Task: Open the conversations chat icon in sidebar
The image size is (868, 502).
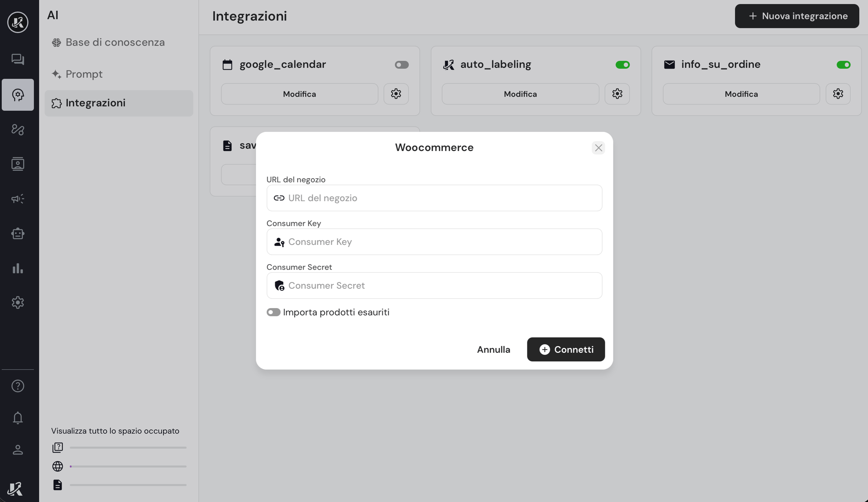Action: [x=18, y=59]
